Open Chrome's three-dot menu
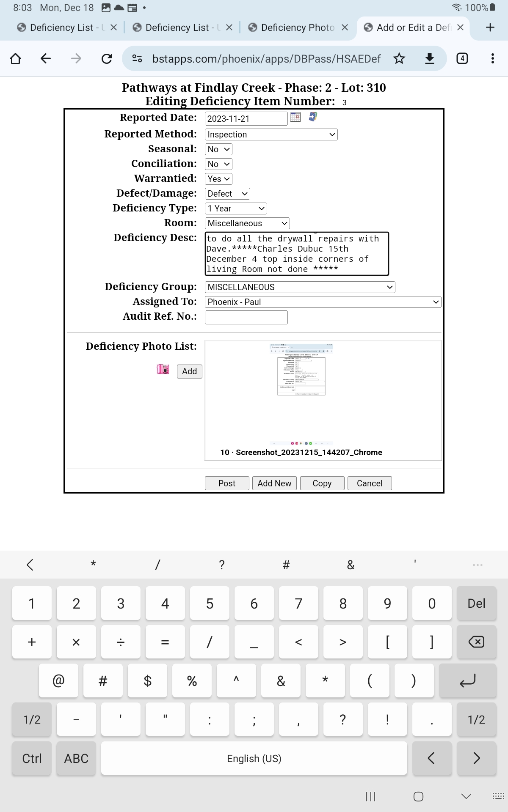The height and width of the screenshot is (812, 508). [x=493, y=58]
